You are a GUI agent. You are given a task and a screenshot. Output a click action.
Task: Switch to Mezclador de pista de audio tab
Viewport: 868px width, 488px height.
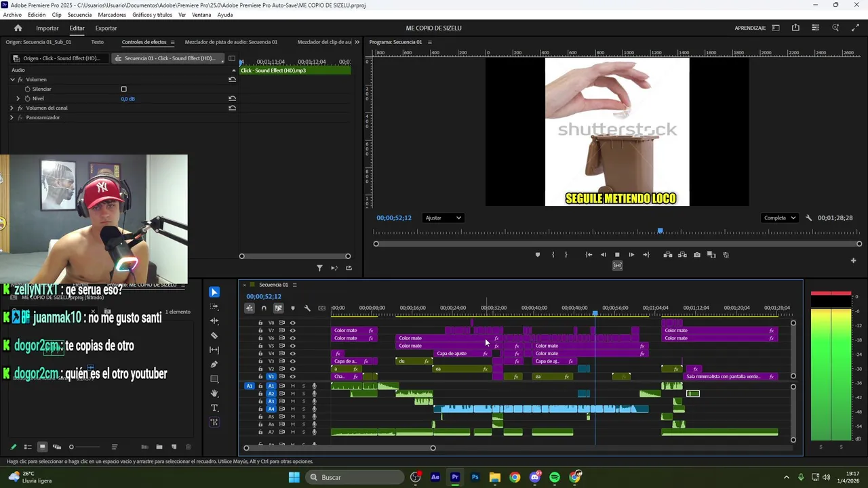coord(231,42)
